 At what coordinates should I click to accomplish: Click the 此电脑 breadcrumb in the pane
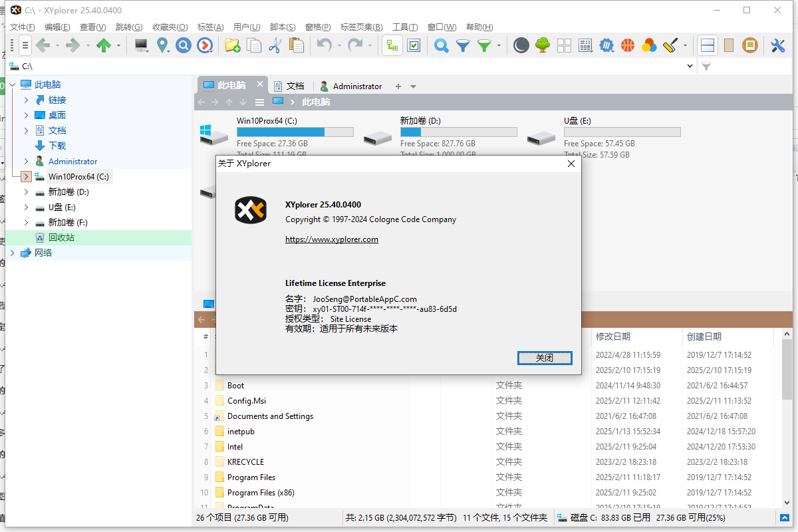pyautogui.click(x=316, y=102)
